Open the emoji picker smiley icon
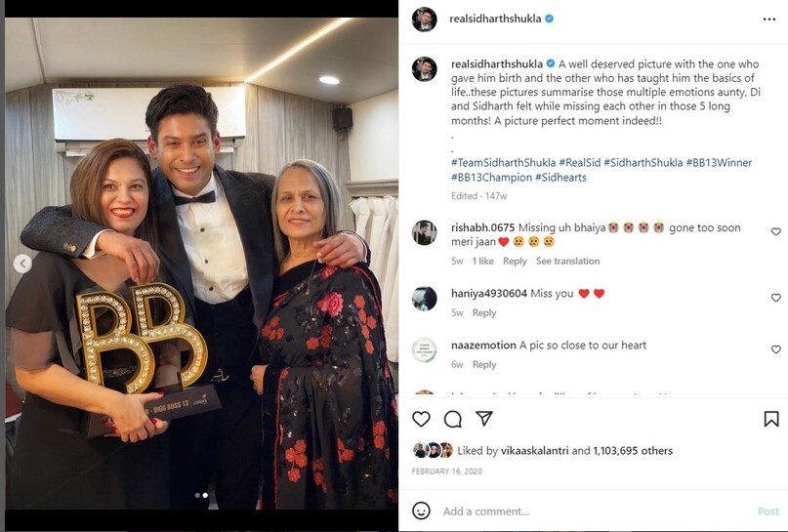Image resolution: width=788 pixels, height=532 pixels. (x=421, y=511)
